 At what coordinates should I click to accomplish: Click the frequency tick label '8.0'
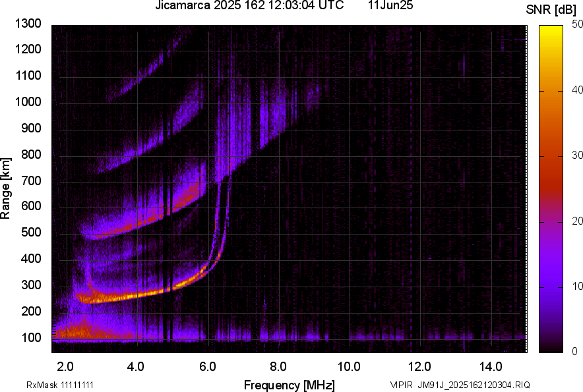[x=278, y=367]
